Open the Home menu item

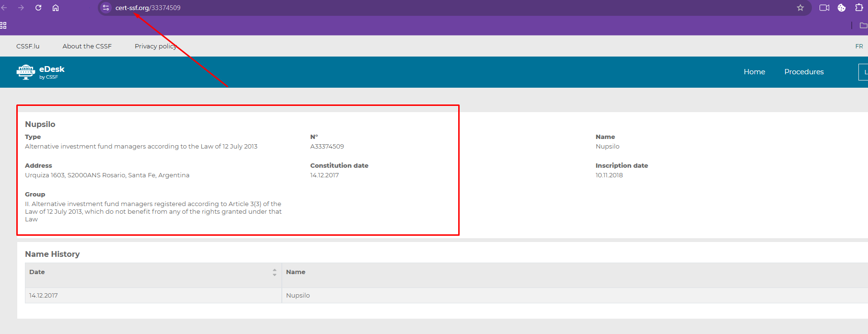point(754,72)
